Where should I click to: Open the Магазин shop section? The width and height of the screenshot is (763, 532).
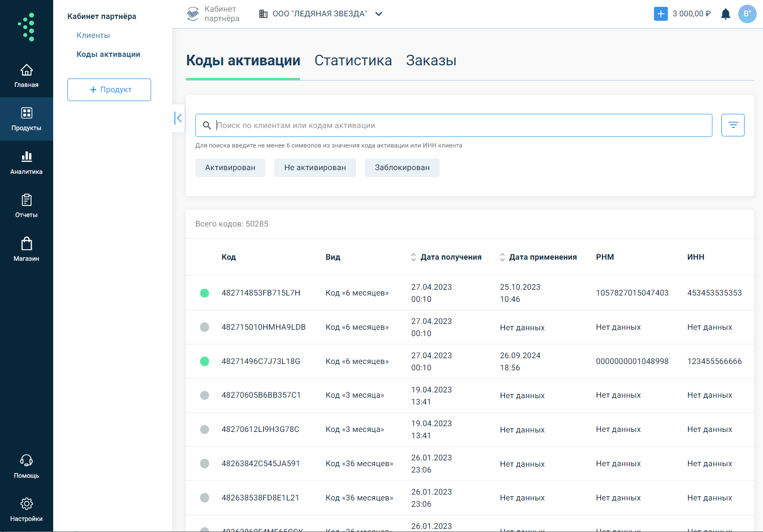(x=26, y=249)
